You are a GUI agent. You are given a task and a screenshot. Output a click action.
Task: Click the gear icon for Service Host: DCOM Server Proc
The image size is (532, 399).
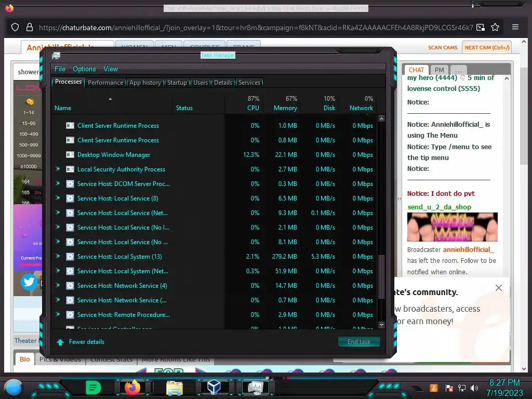click(x=70, y=184)
